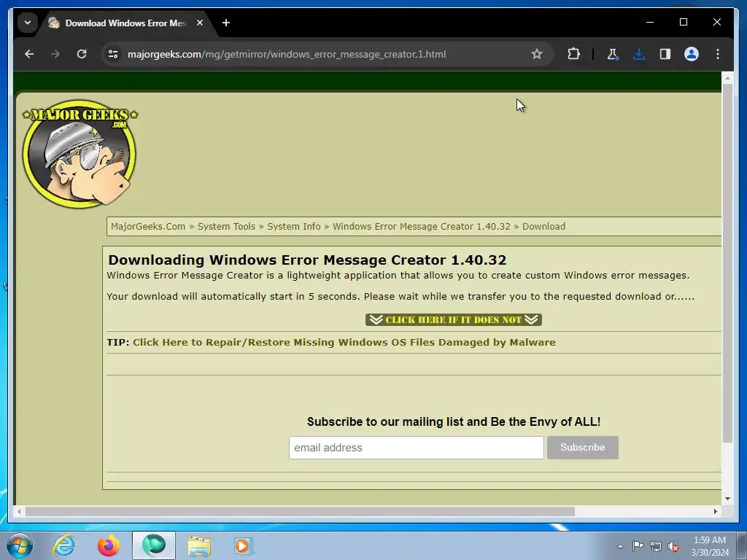Click the muted volume tray icon
The image size is (747, 560).
673,546
